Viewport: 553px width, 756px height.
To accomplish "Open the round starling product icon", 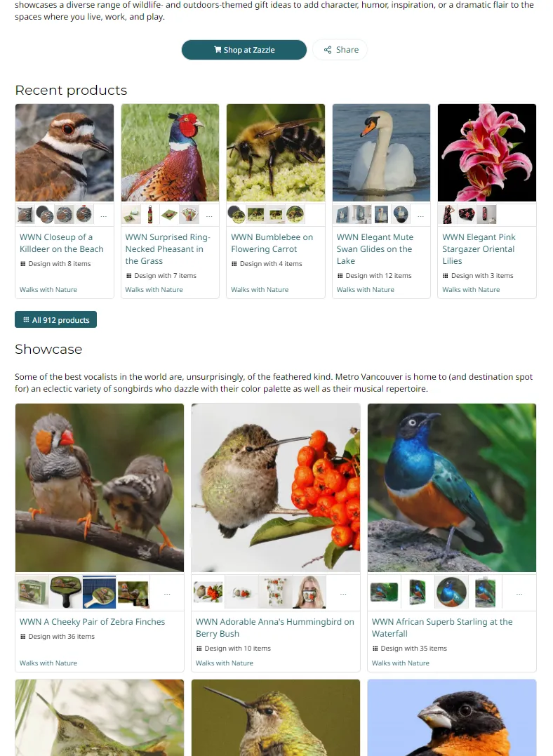I will (x=452, y=592).
